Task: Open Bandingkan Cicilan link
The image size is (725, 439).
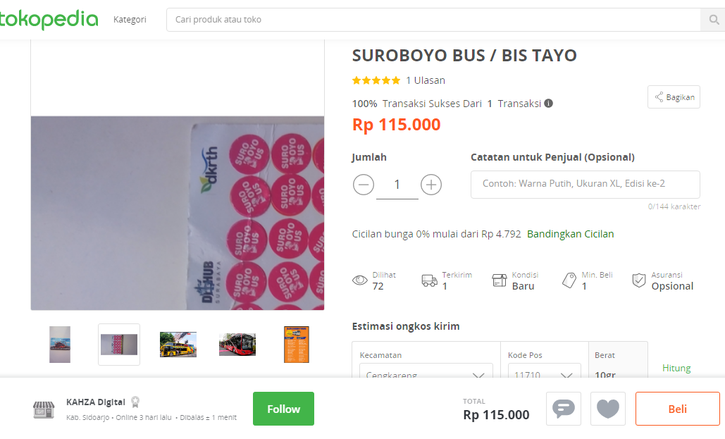Action: (x=570, y=234)
